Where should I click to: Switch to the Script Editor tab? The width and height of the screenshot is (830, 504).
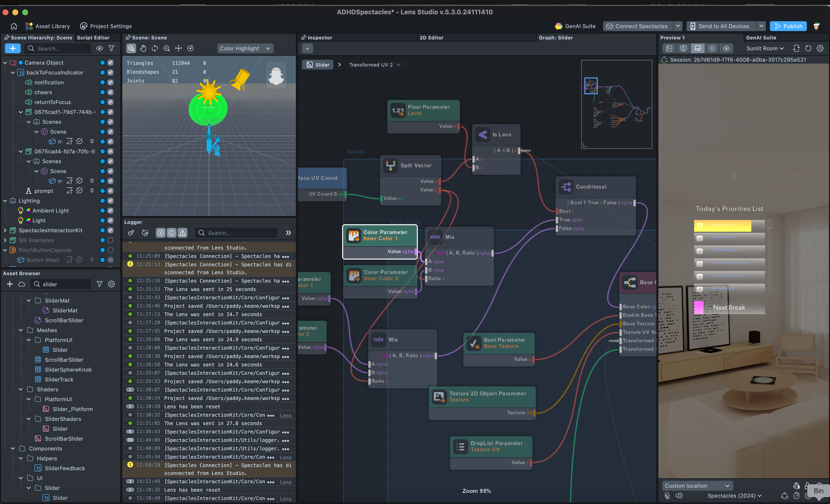[93, 37]
